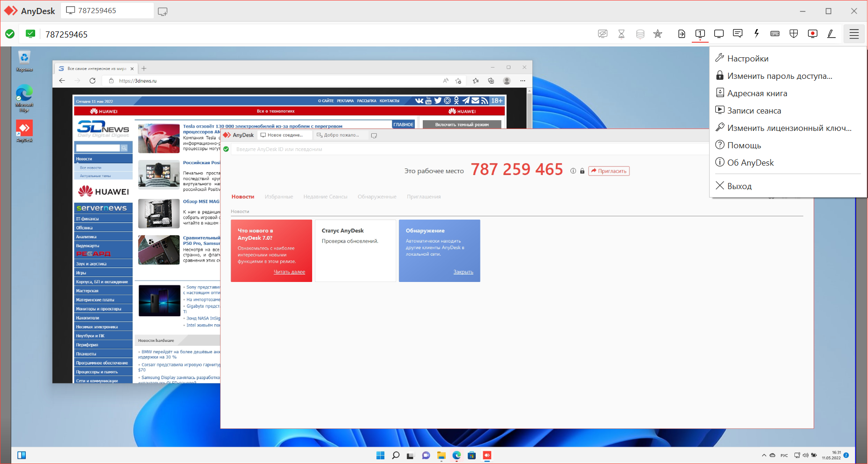Switch to Приглашения tab

424,197
